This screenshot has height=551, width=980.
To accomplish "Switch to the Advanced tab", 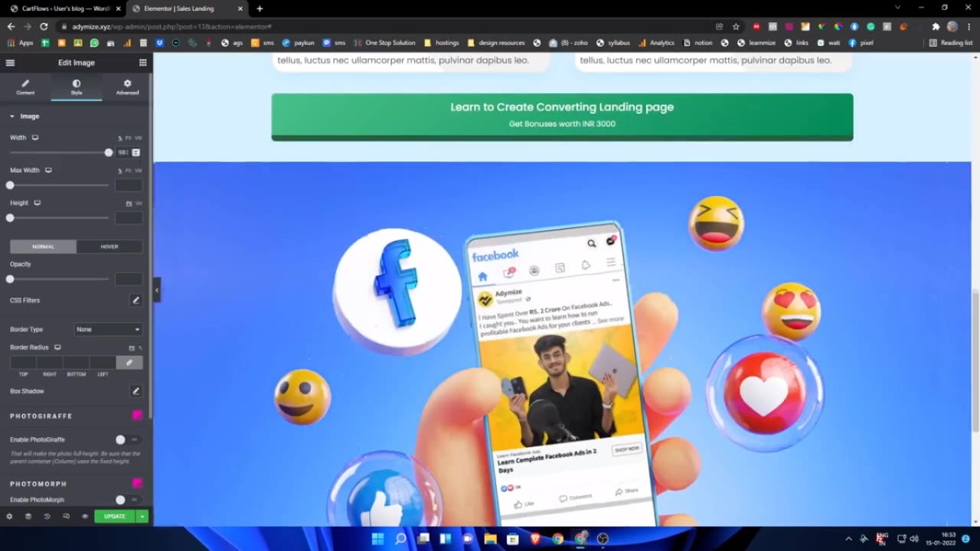I will point(127,87).
